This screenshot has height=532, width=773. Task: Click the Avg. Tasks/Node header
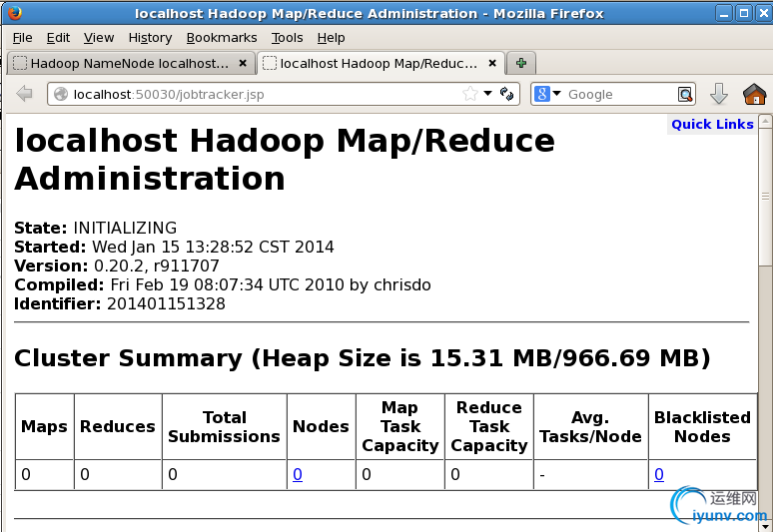click(x=590, y=426)
